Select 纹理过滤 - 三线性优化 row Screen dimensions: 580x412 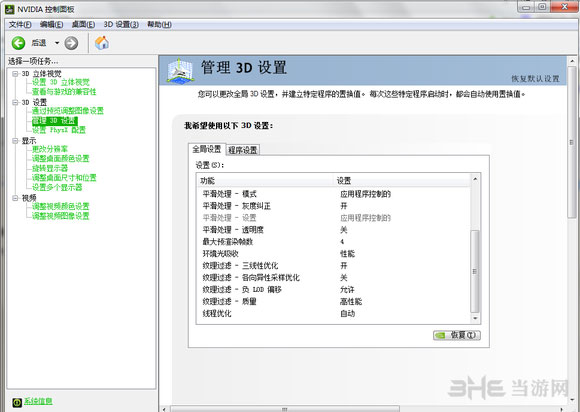click(333, 266)
